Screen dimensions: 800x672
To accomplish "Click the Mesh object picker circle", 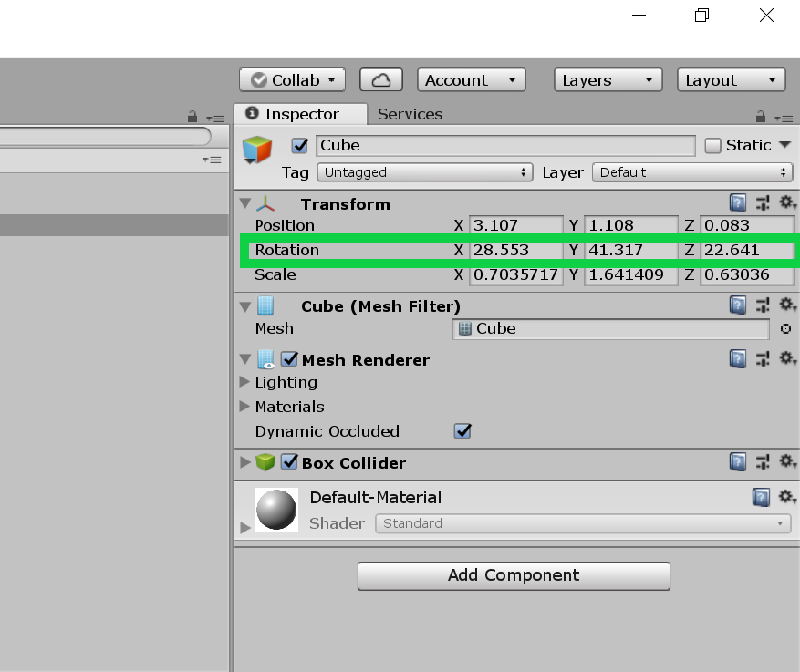I will [x=785, y=329].
